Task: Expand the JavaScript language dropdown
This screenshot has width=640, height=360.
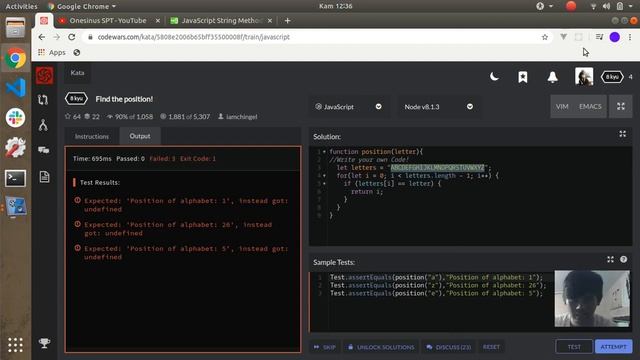Action: click(348, 107)
